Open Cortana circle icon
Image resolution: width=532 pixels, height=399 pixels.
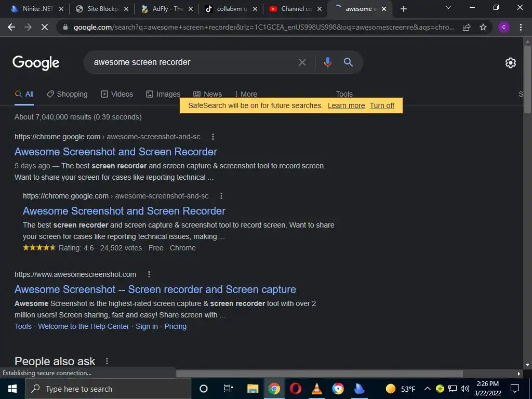(203, 389)
